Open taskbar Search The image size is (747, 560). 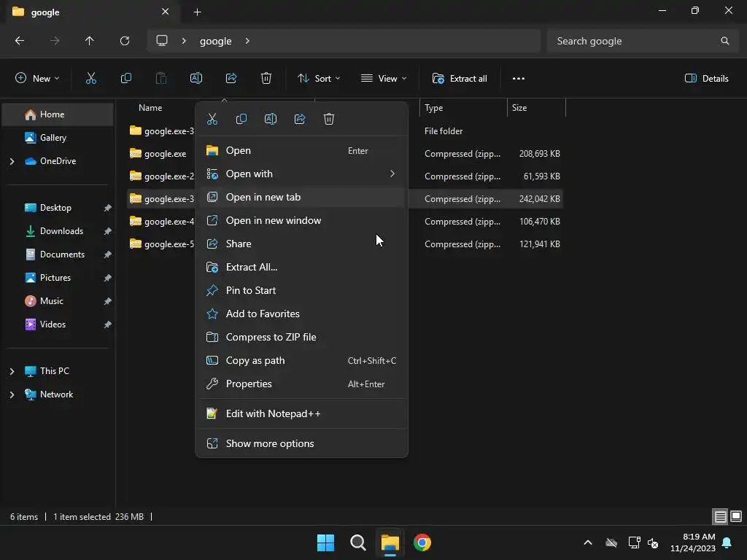[x=357, y=542]
